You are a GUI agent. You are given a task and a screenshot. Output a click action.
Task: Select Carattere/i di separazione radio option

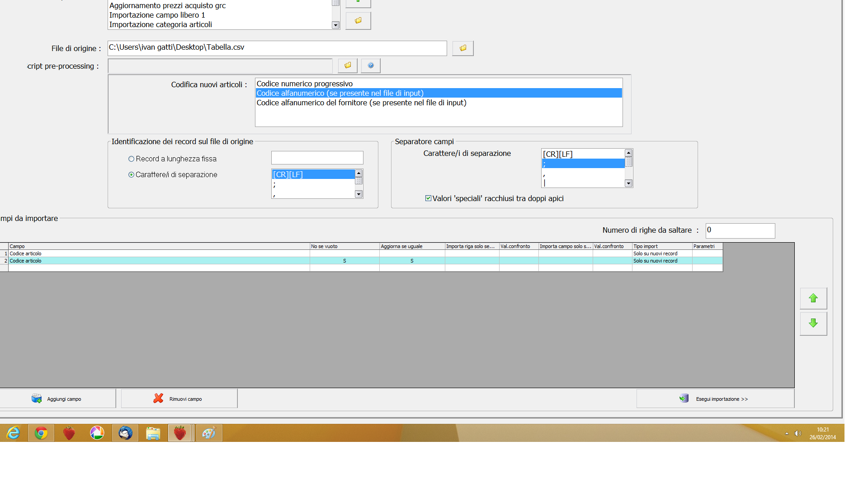(x=132, y=175)
